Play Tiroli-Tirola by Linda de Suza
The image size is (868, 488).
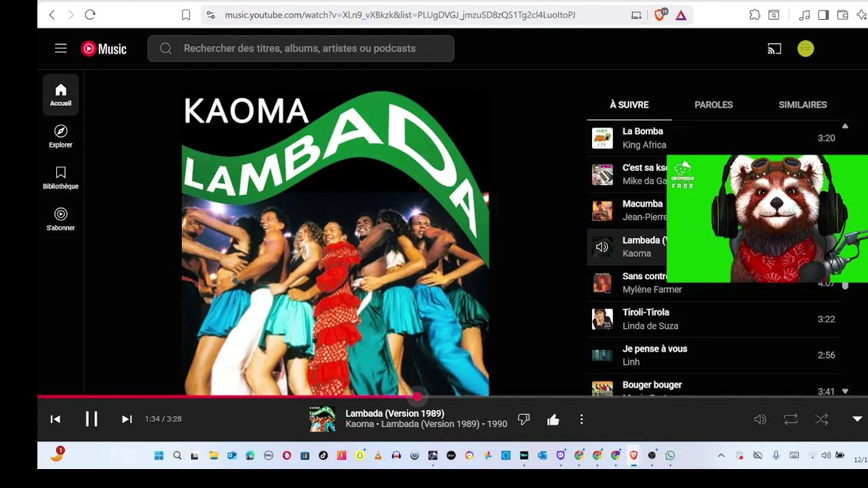pyautogui.click(x=713, y=319)
